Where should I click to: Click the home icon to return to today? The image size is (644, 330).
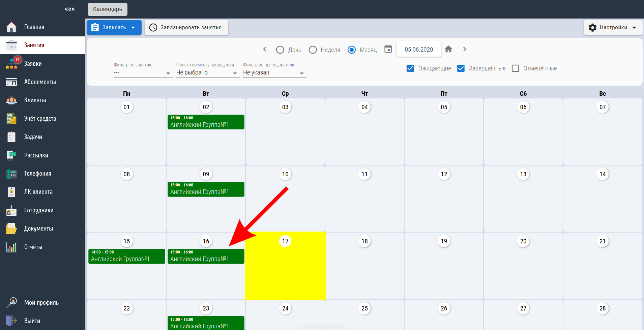point(448,49)
